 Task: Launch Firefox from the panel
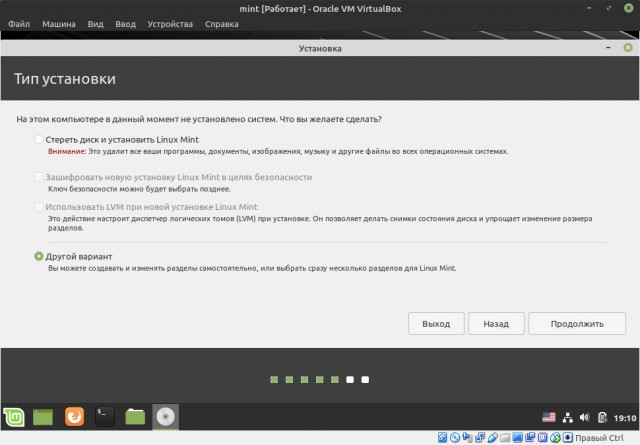coord(74,417)
